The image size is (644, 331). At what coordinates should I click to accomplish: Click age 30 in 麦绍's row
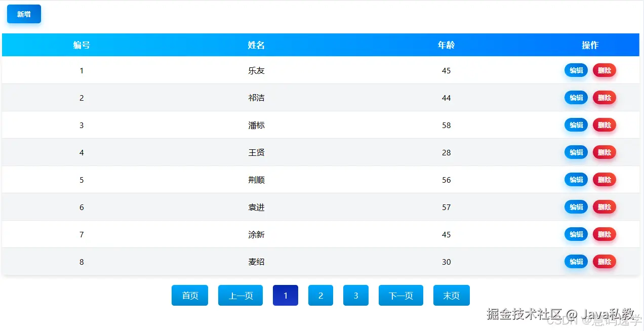tap(446, 262)
